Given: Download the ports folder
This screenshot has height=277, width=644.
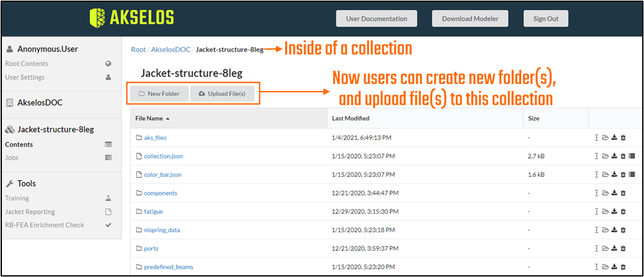Looking at the screenshot, I should 614,248.
